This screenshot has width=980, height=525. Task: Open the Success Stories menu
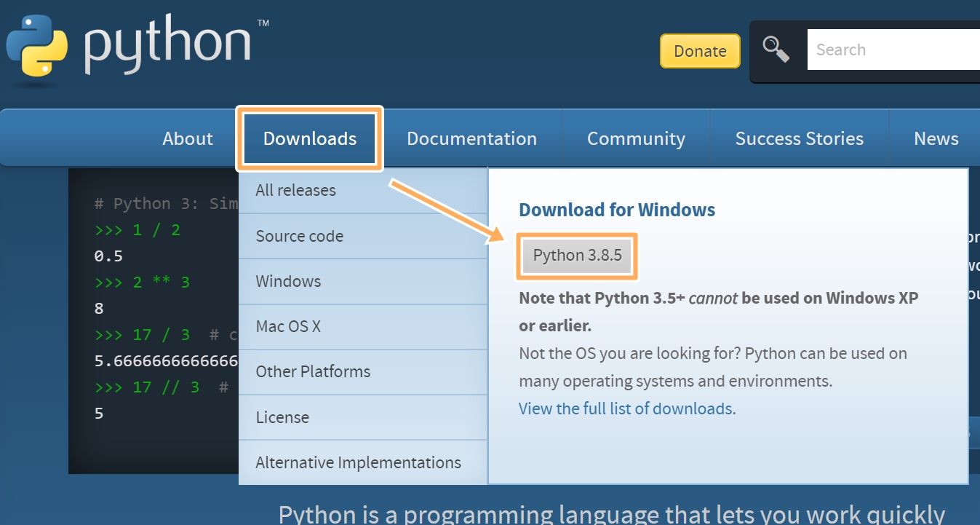(799, 138)
